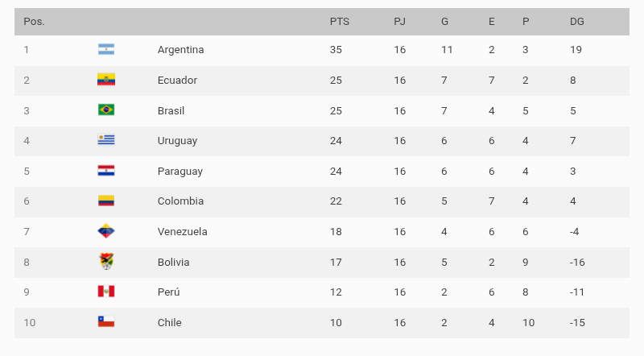Select the Brasil flag icon
644x356 pixels.
(106, 110)
